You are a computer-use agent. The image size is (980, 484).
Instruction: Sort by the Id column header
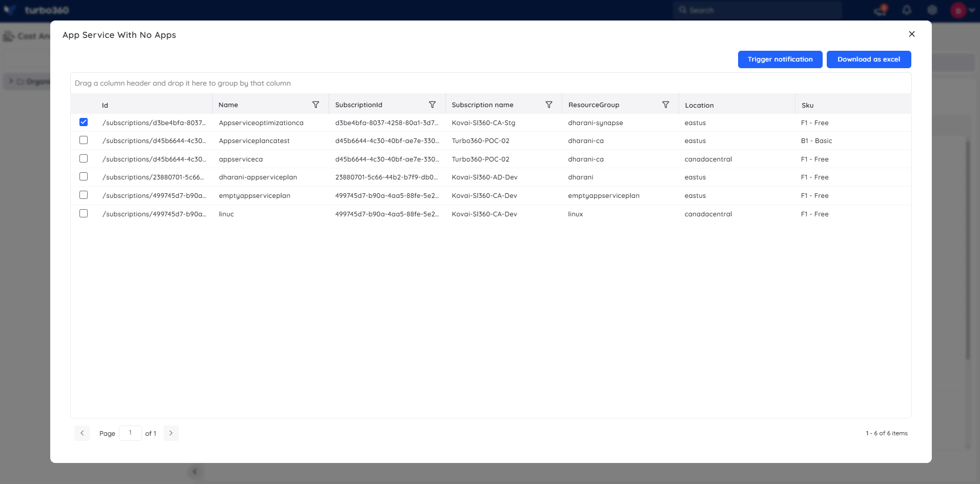(x=105, y=105)
